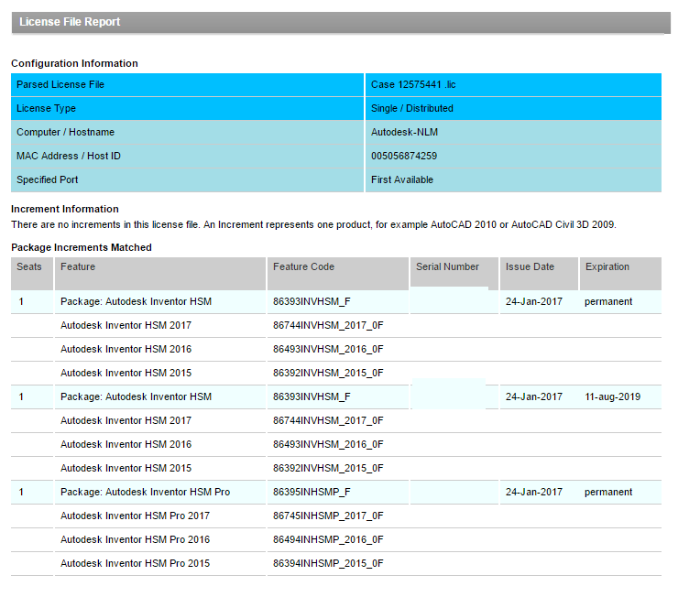The width and height of the screenshot is (700, 608).
Task: Click the License File Report title bar
Action: tap(341, 22)
